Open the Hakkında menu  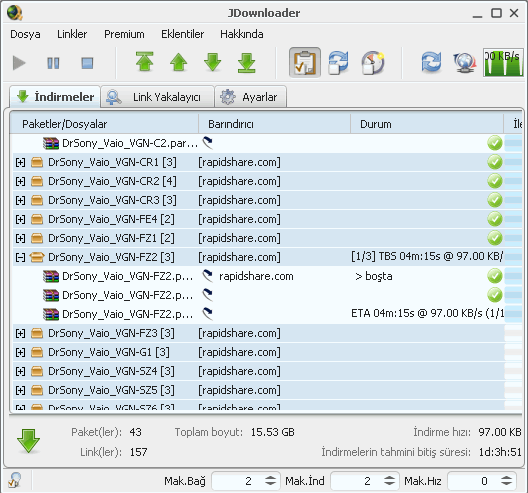coord(242,34)
